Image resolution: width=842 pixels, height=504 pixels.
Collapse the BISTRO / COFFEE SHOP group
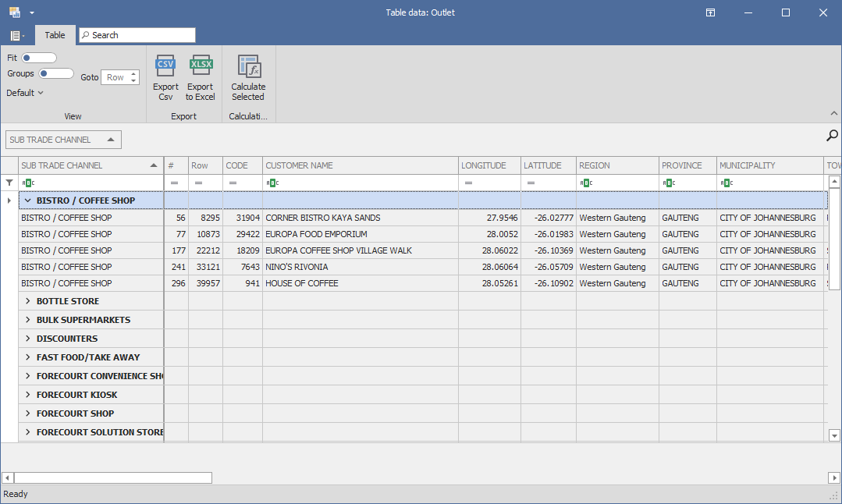click(27, 201)
